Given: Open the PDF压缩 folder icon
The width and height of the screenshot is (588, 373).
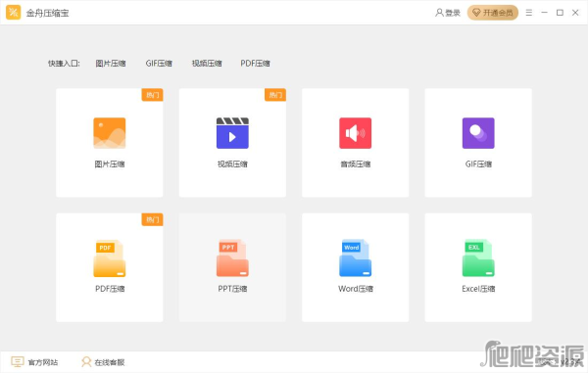Looking at the screenshot, I should [x=110, y=258].
